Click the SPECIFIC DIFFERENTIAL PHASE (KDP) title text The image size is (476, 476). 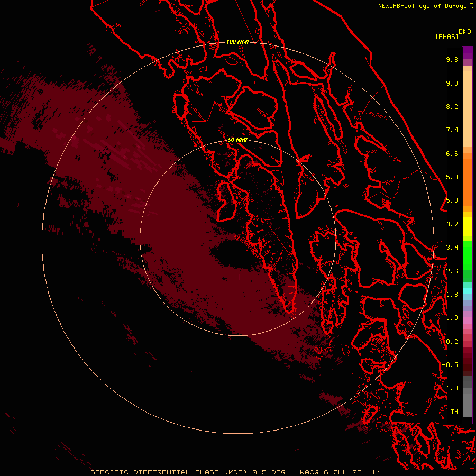click(x=169, y=472)
